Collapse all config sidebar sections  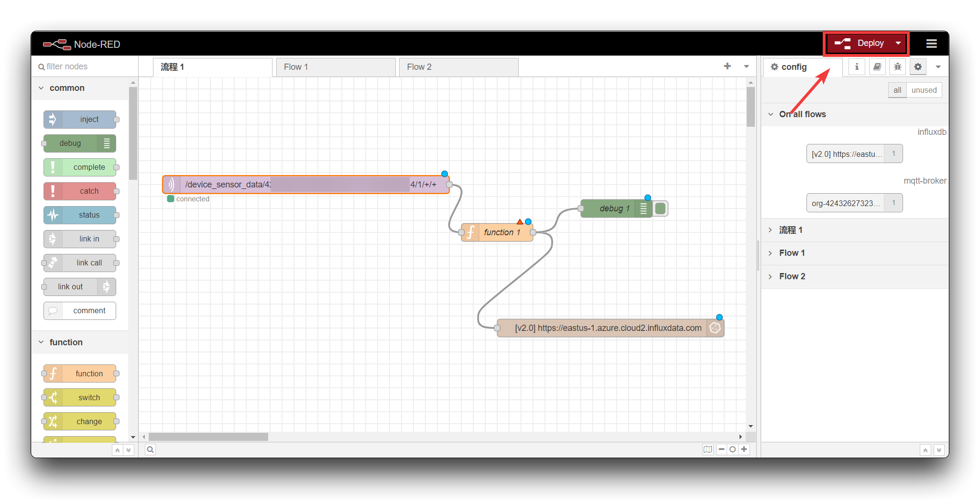926,450
